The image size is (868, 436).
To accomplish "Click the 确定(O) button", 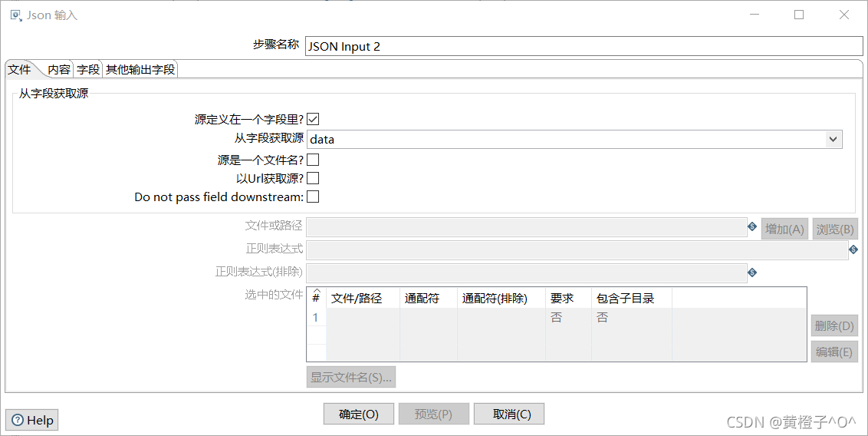I will pos(359,414).
